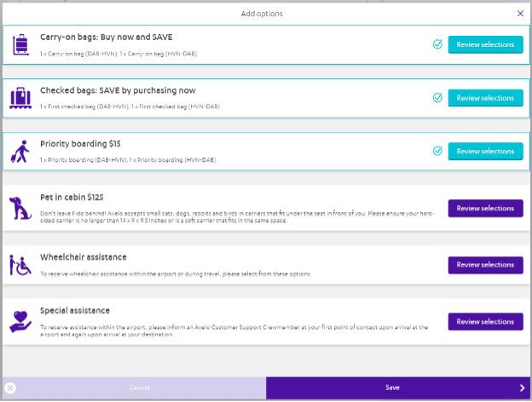Click the checkmark icon for Carry-on bags

point(437,44)
